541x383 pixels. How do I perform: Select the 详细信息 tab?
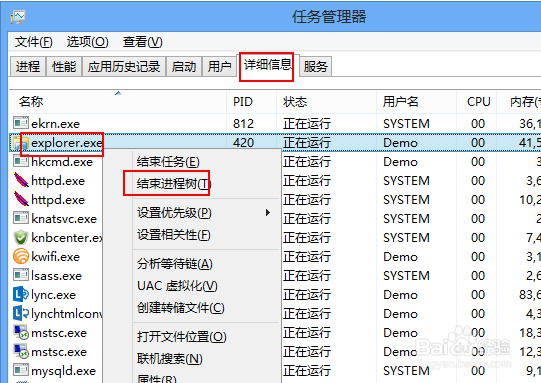click(x=267, y=65)
